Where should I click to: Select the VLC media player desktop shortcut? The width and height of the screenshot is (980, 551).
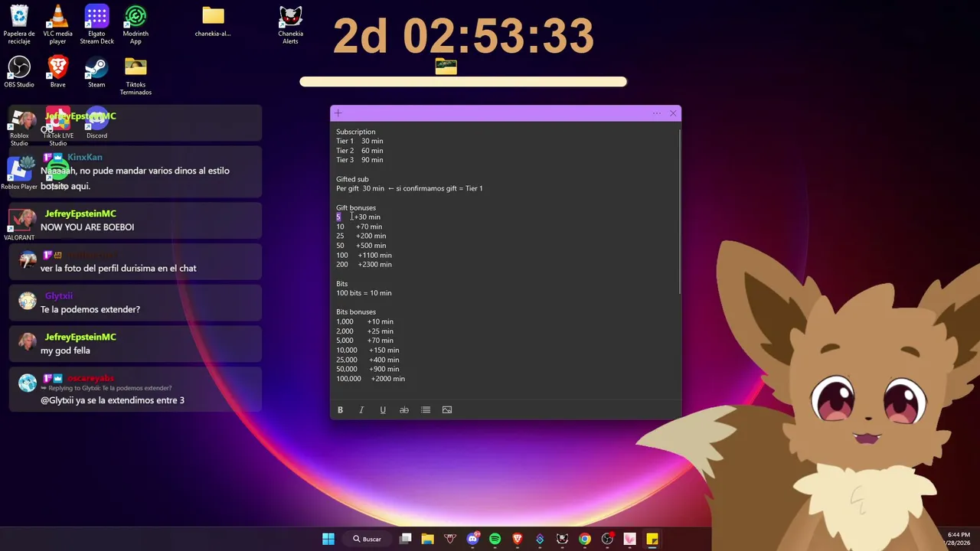click(57, 25)
